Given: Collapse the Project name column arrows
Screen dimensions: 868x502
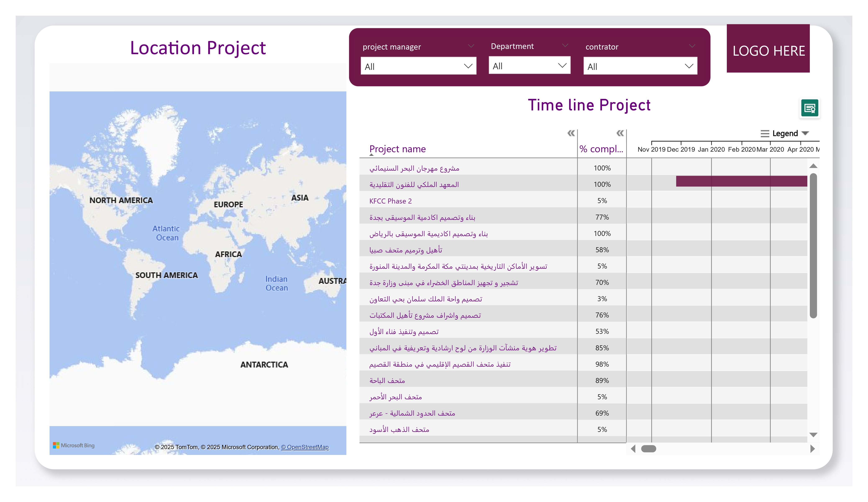Looking at the screenshot, I should 571,133.
